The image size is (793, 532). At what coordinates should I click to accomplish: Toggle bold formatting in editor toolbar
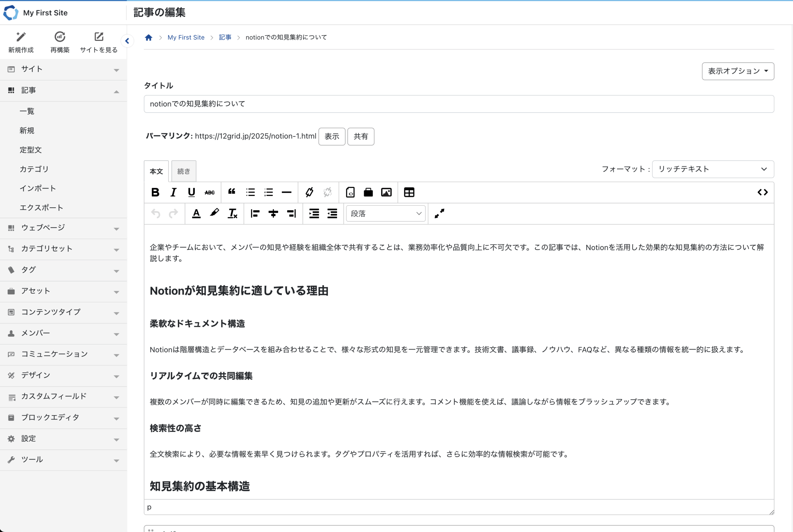point(155,192)
